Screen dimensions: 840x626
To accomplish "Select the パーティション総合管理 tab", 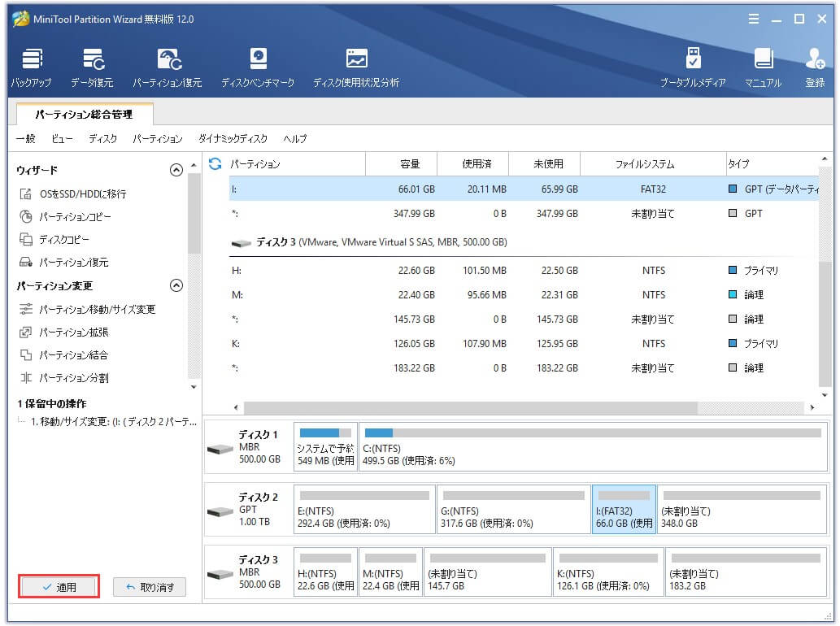I will pos(85,115).
